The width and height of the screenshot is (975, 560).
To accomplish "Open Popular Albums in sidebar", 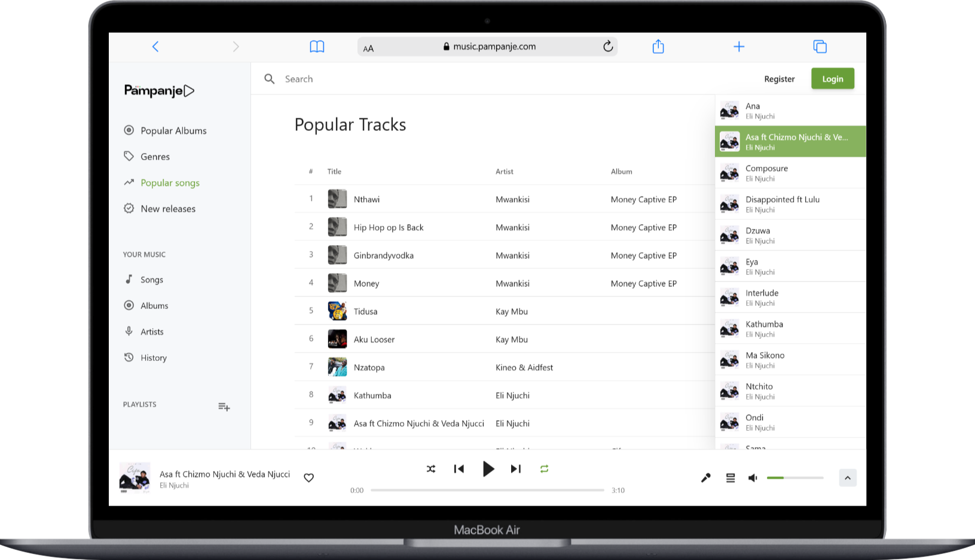I will [173, 131].
